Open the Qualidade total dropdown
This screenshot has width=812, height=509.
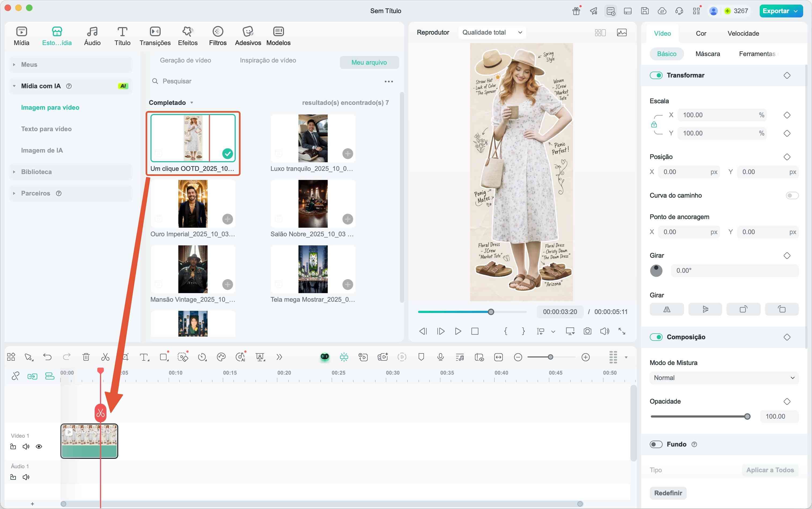[x=492, y=32]
